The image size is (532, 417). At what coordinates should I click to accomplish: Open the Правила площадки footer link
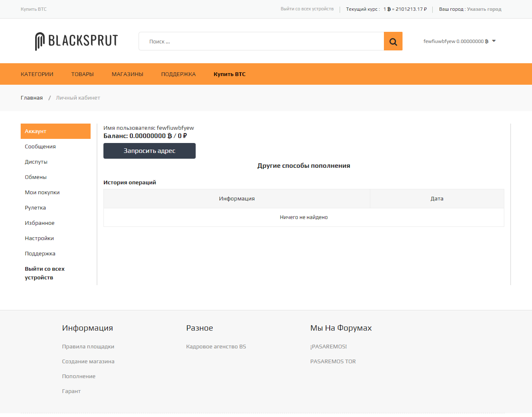click(88, 347)
